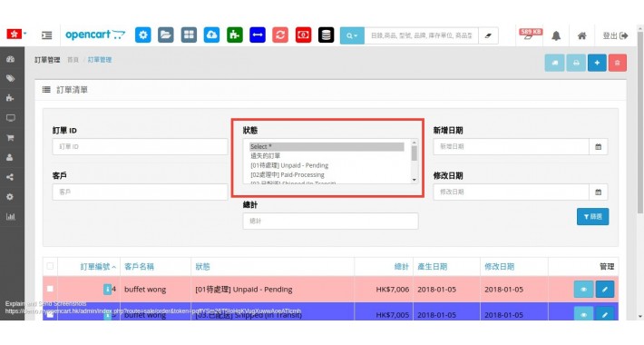Click the info icon on order 4
644x345 pixels.
click(x=107, y=289)
